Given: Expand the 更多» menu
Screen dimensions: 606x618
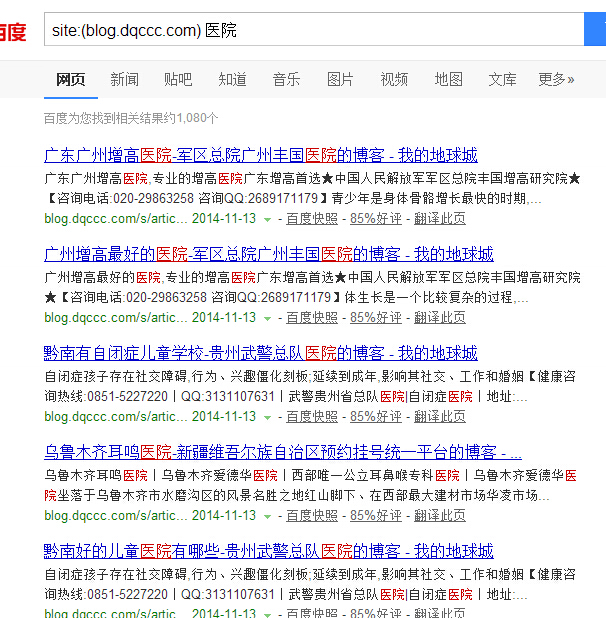Looking at the screenshot, I should click(556, 80).
